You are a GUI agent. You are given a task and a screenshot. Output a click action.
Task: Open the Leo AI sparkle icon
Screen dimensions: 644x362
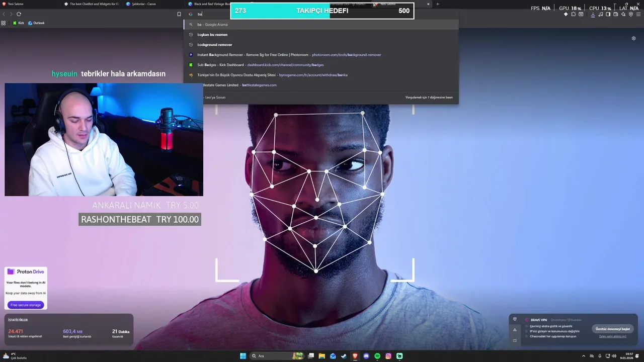[623, 14]
